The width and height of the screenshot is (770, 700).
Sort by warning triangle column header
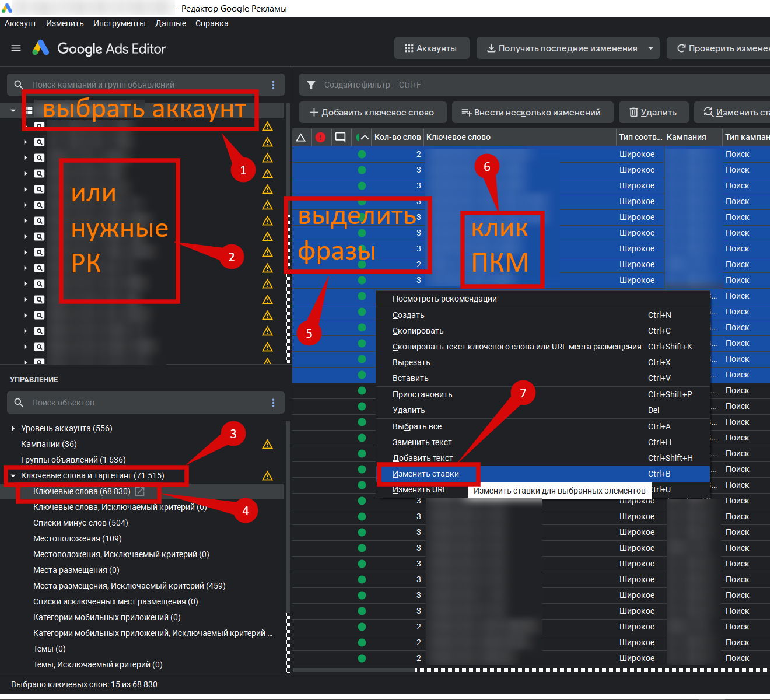coord(301,138)
